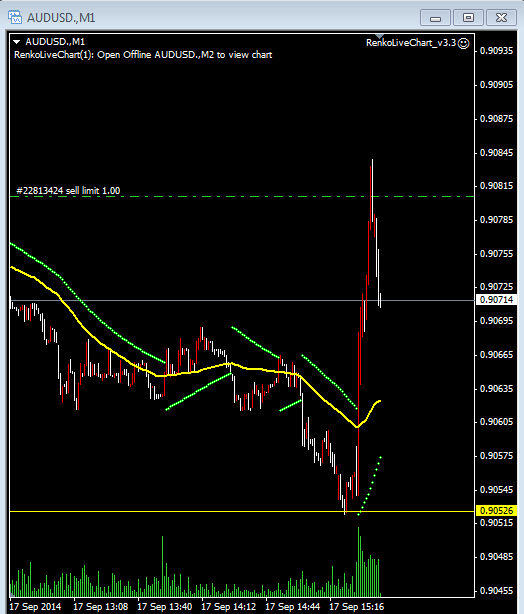Click the current price tag 0.90714
The image size is (524, 614).
pyautogui.click(x=496, y=300)
